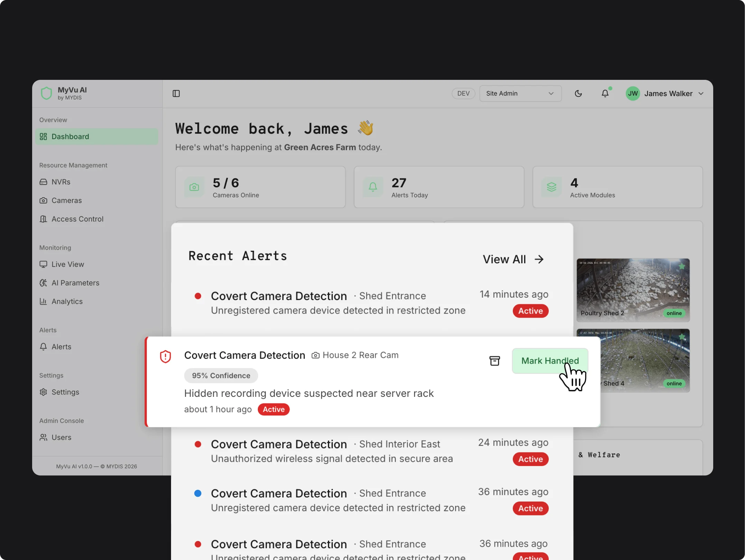Click the 95% Confidence badge
The width and height of the screenshot is (745, 560).
[x=221, y=375]
